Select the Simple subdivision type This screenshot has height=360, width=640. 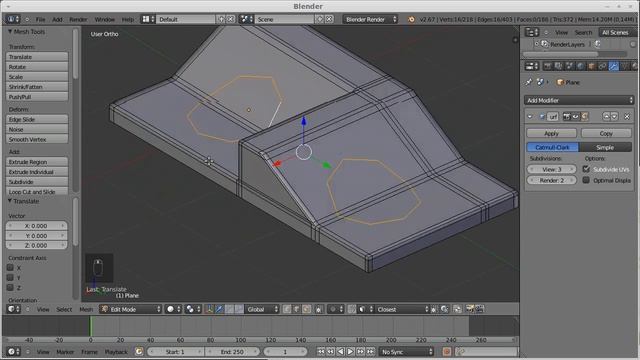tap(605, 147)
